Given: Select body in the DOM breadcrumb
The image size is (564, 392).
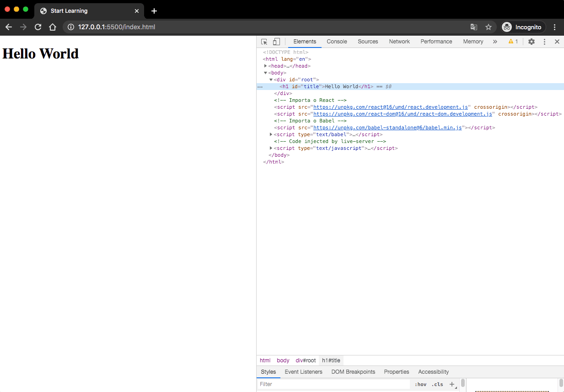Looking at the screenshot, I should click(x=283, y=360).
